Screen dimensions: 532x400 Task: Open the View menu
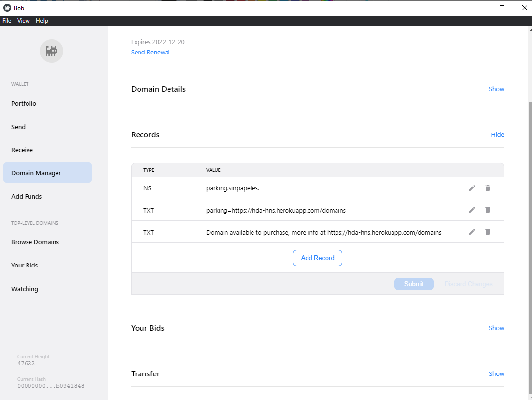click(24, 21)
